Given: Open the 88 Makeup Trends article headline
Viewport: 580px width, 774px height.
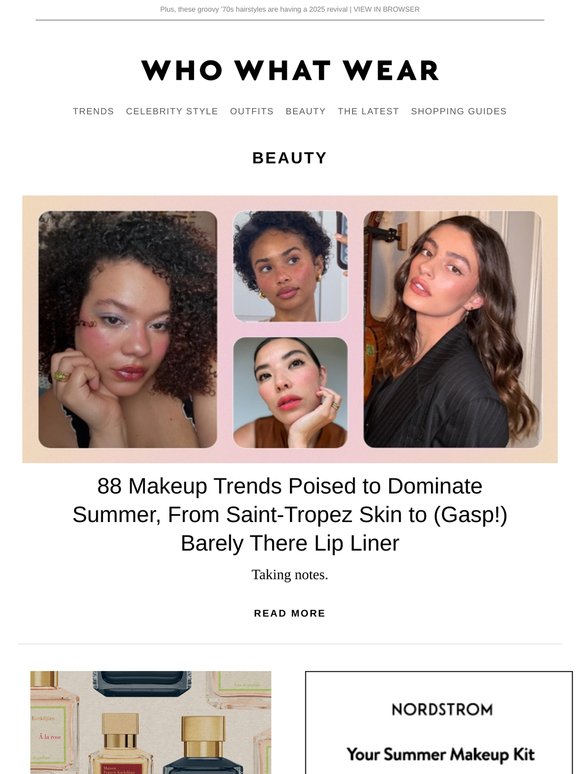Looking at the screenshot, I should coord(290,515).
